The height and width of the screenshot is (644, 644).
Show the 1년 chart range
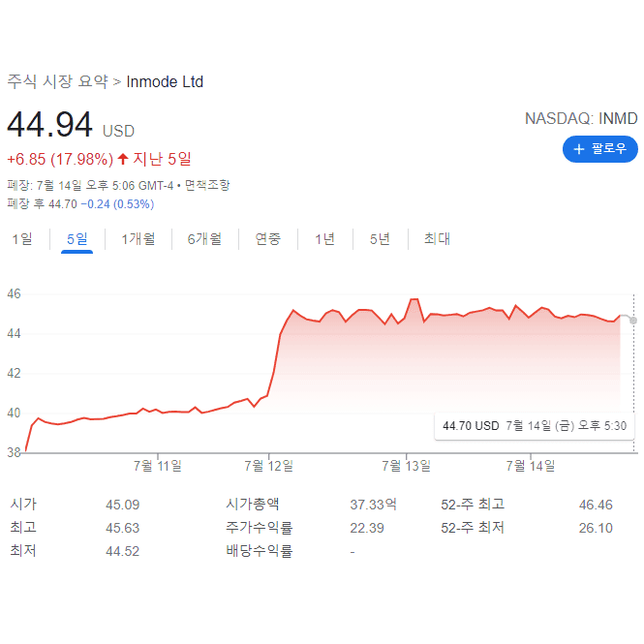[x=324, y=238]
